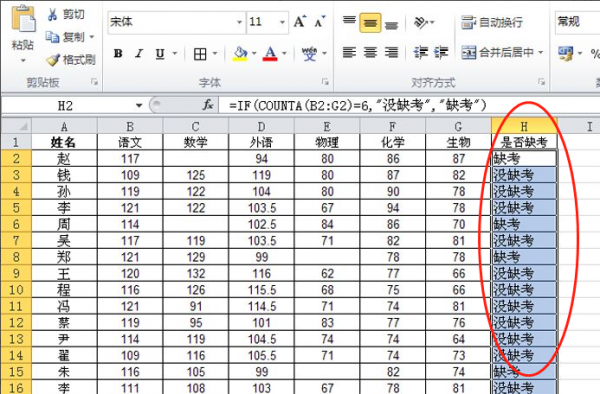This screenshot has height=394, width=600.
Task: Open Merge and Center dropdown arrow
Action: click(541, 52)
